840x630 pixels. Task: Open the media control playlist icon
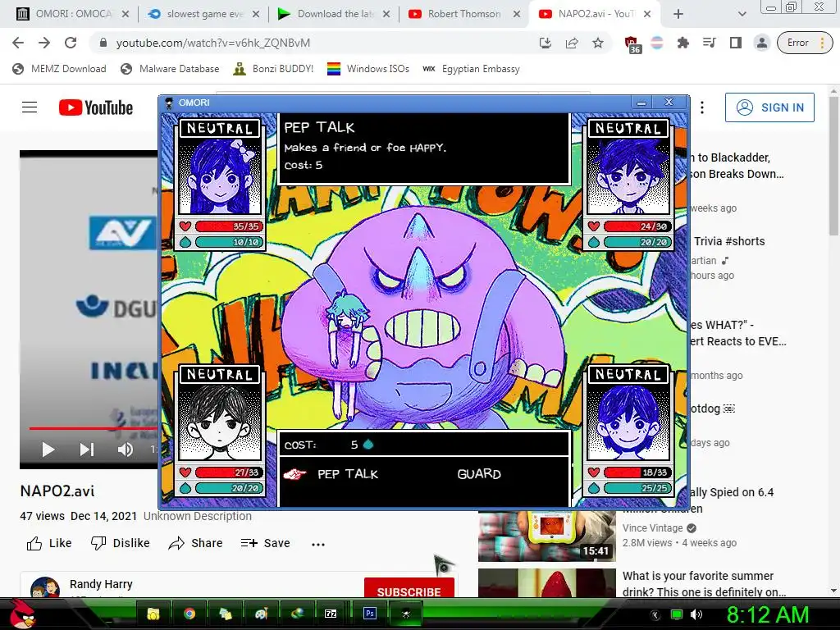click(710, 43)
